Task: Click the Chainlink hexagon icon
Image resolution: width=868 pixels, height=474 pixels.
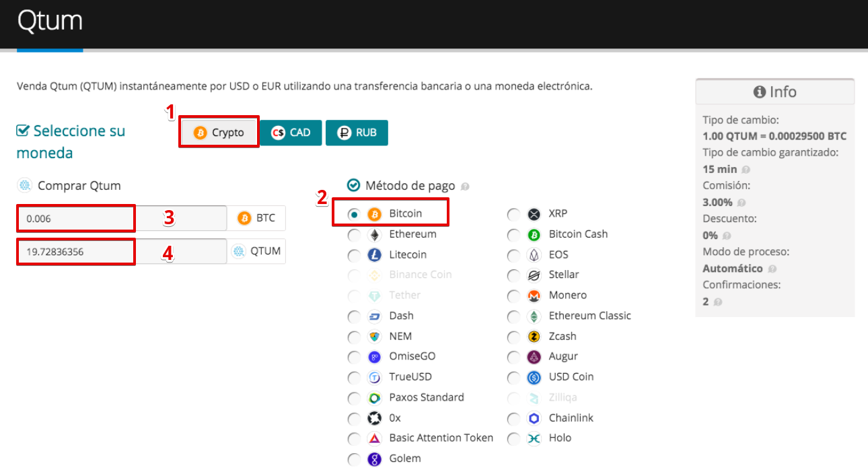Action: pyautogui.click(x=534, y=418)
